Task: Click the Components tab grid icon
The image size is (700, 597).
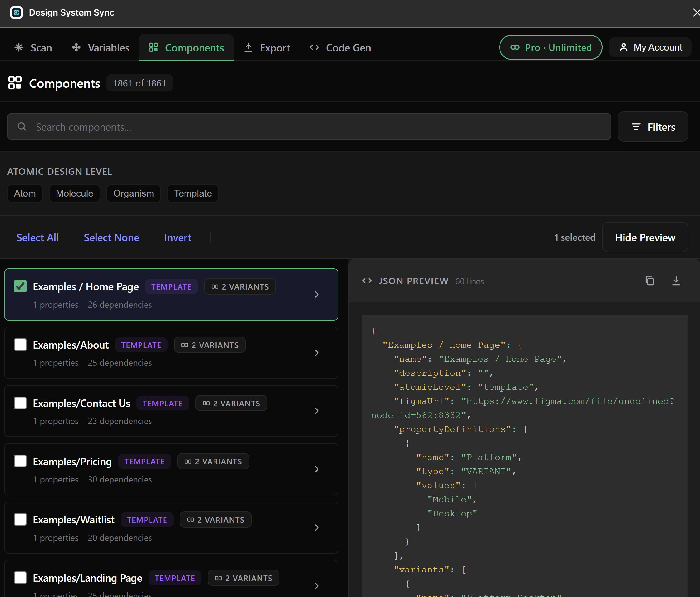Action: tap(153, 48)
